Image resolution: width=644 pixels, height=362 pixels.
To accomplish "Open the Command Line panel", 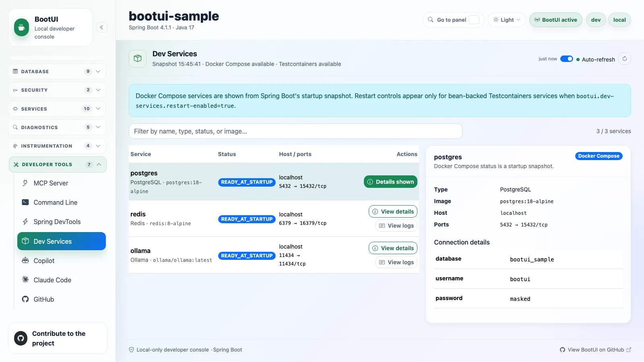I will click(61, 202).
